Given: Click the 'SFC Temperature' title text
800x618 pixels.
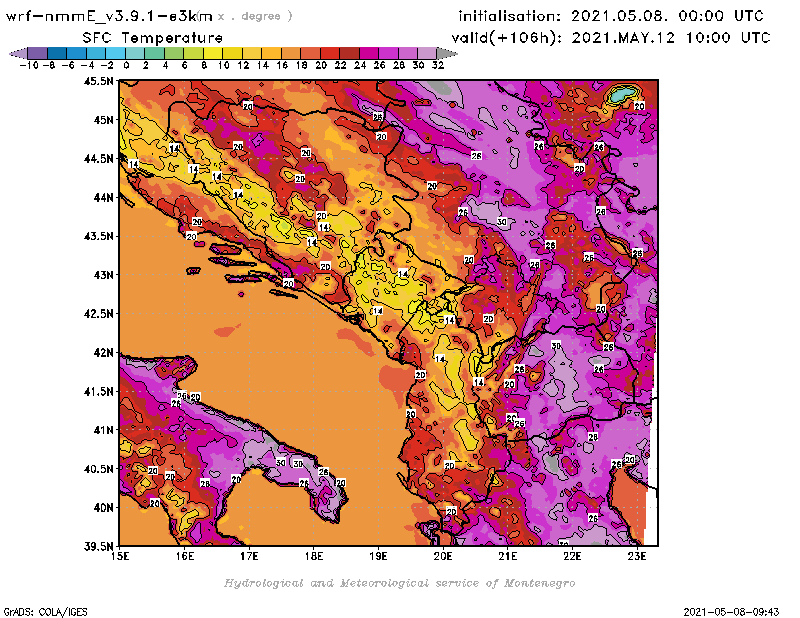Looking at the screenshot, I should [153, 38].
